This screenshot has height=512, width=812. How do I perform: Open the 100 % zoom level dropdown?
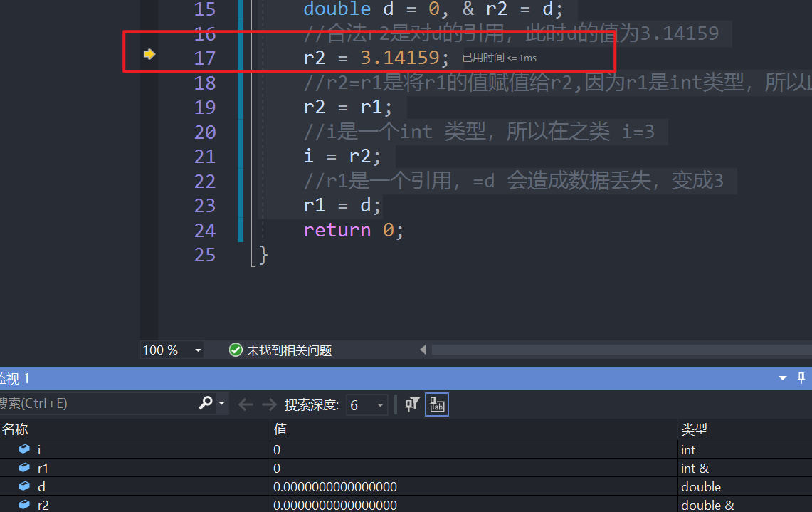197,350
